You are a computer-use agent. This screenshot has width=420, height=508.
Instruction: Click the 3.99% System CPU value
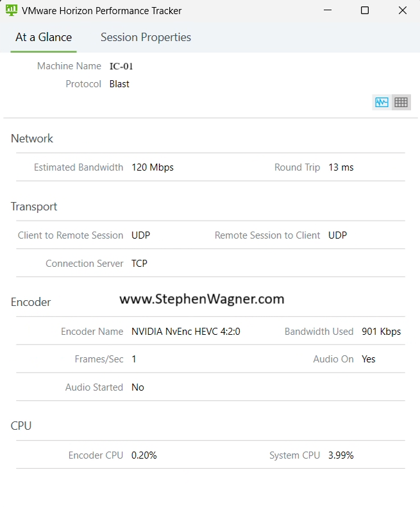341,455
